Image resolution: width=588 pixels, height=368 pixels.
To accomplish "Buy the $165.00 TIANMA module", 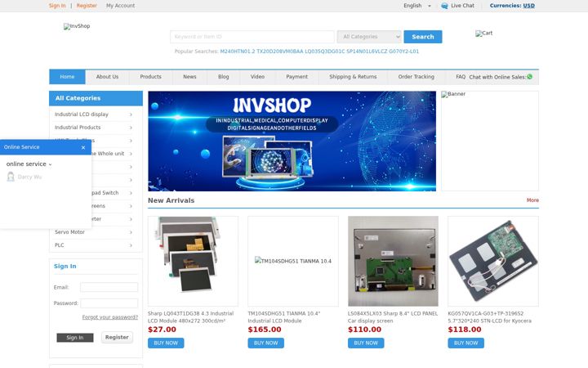I will coord(266,343).
